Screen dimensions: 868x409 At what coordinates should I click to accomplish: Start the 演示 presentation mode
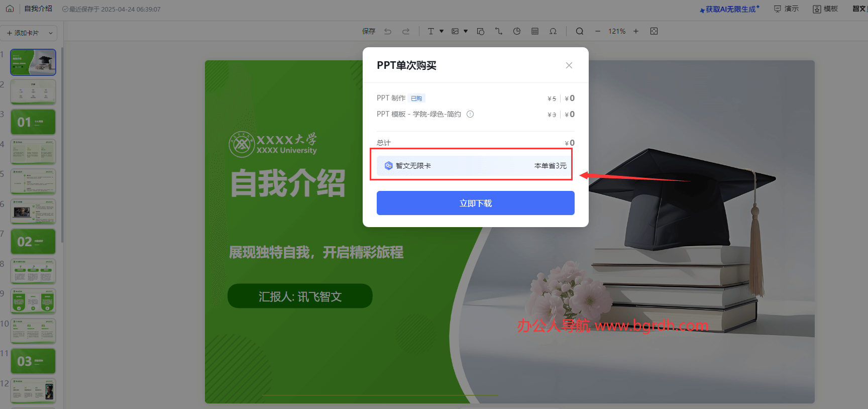coord(787,9)
